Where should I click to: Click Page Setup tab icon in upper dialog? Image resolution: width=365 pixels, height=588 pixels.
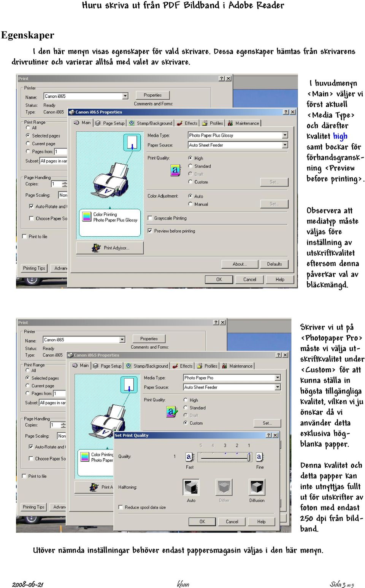98,123
